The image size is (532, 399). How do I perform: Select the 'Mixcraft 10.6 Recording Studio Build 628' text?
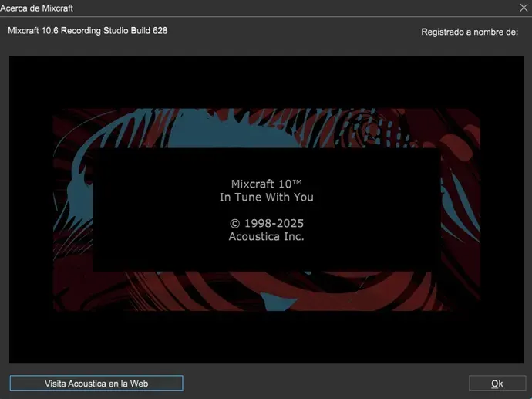click(x=88, y=31)
